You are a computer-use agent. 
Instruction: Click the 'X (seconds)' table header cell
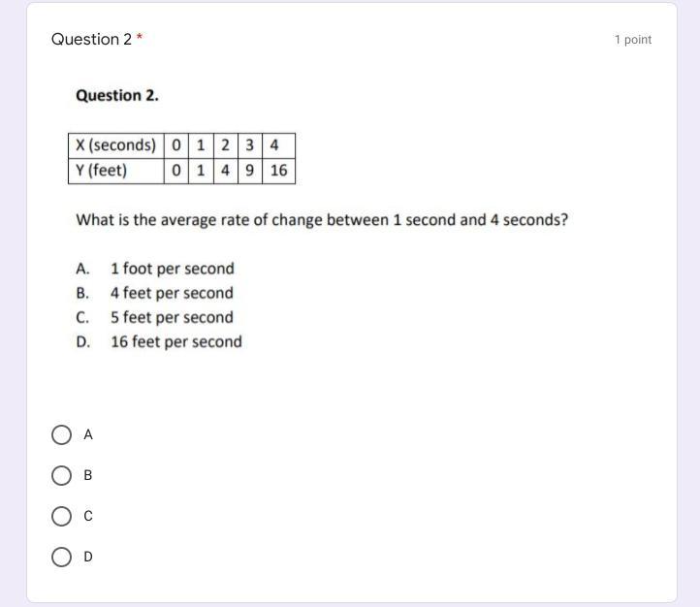pos(116,145)
